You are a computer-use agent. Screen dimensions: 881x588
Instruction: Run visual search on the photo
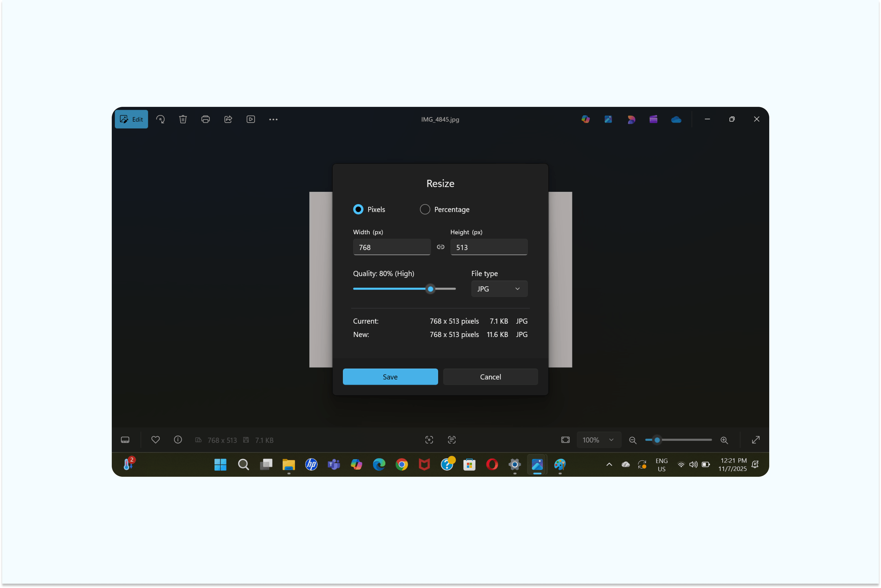[429, 440]
